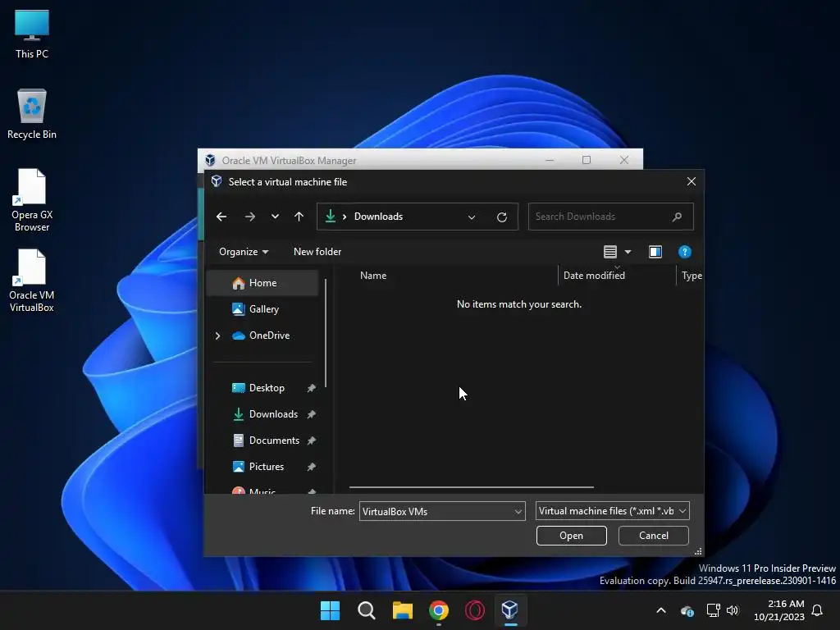
Task: Open the help question mark
Action: tap(685, 252)
